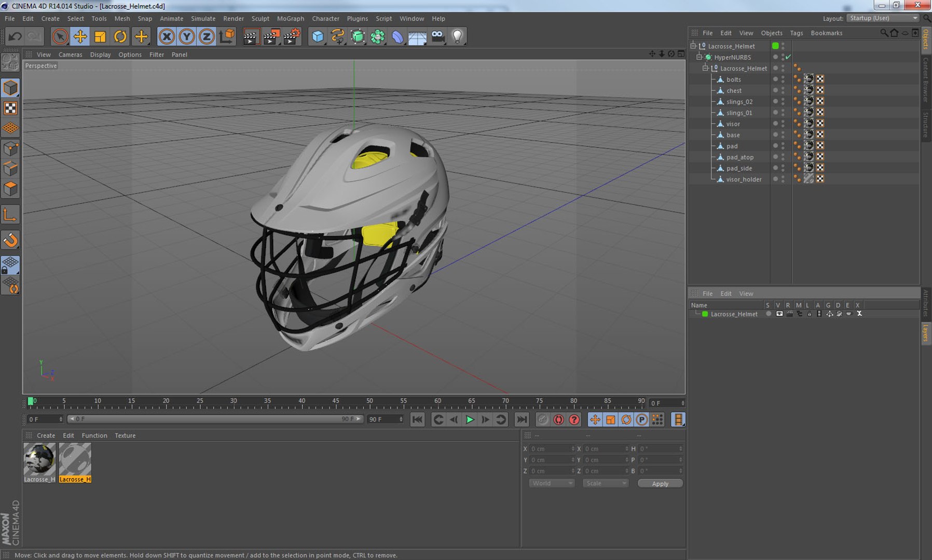Screen dimensions: 932x560
Task: Open the Camera object icon
Action: [437, 37]
